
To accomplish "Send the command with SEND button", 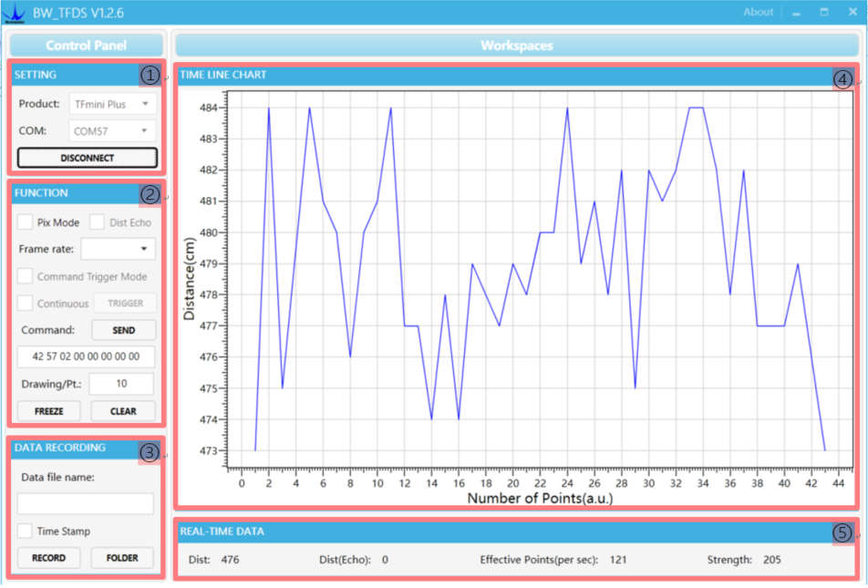I will [123, 330].
